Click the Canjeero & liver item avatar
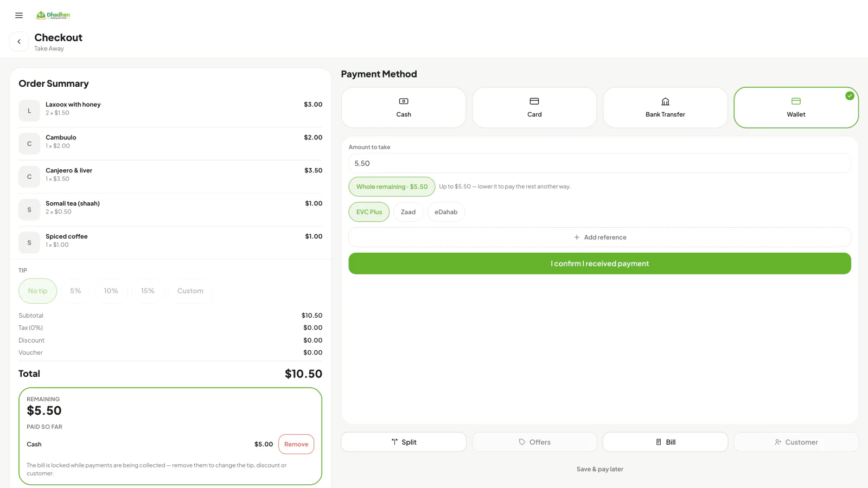The image size is (868, 488). click(x=29, y=177)
